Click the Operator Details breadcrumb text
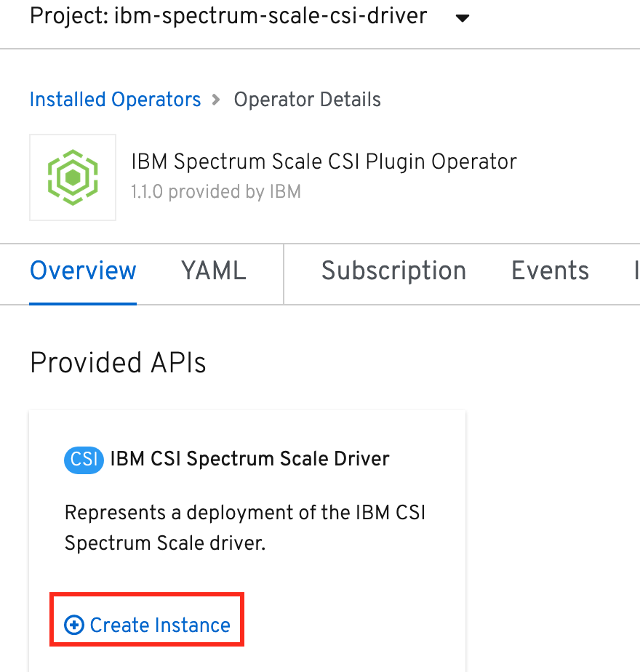The width and height of the screenshot is (640, 672). coord(307,100)
